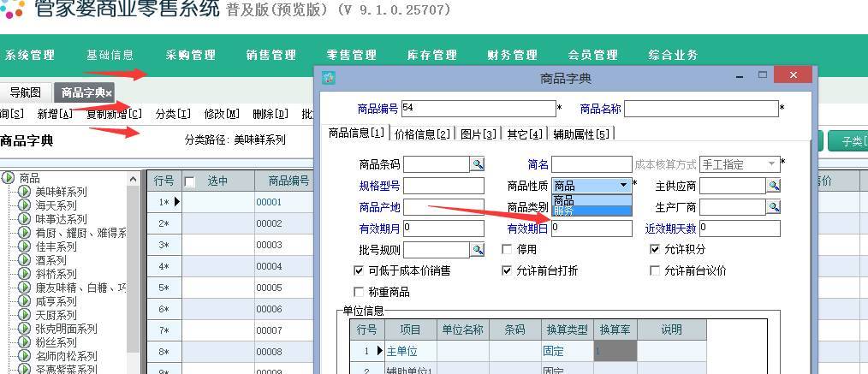
Task: Click the 有效期月 input field
Action: click(x=443, y=228)
